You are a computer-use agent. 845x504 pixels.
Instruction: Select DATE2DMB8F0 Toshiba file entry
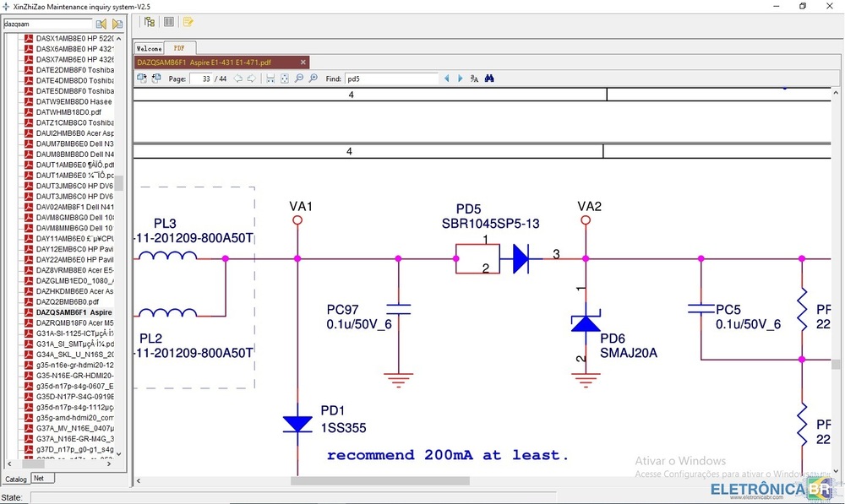(x=75, y=70)
